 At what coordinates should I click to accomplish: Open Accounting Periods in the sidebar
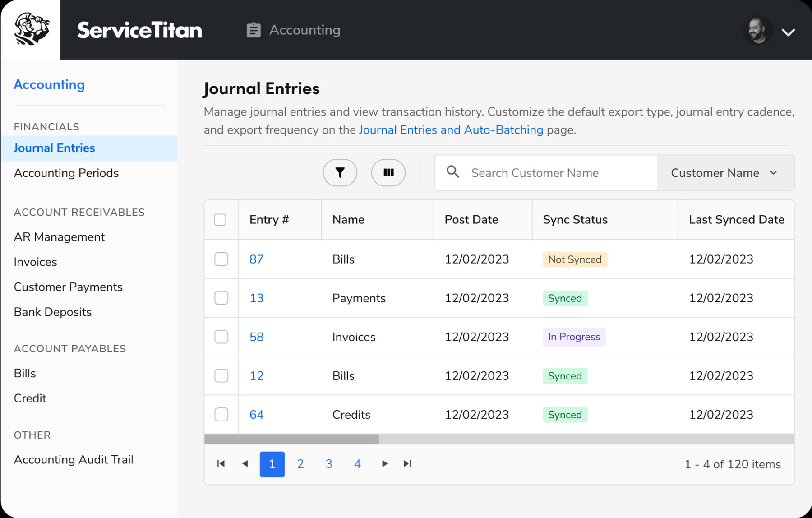tap(66, 173)
